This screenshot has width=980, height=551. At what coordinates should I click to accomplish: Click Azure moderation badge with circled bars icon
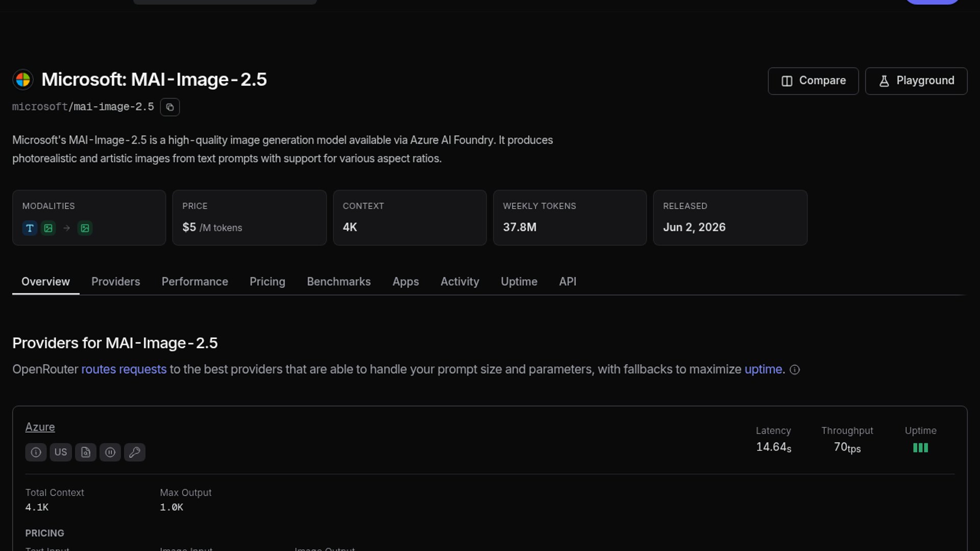110,452
